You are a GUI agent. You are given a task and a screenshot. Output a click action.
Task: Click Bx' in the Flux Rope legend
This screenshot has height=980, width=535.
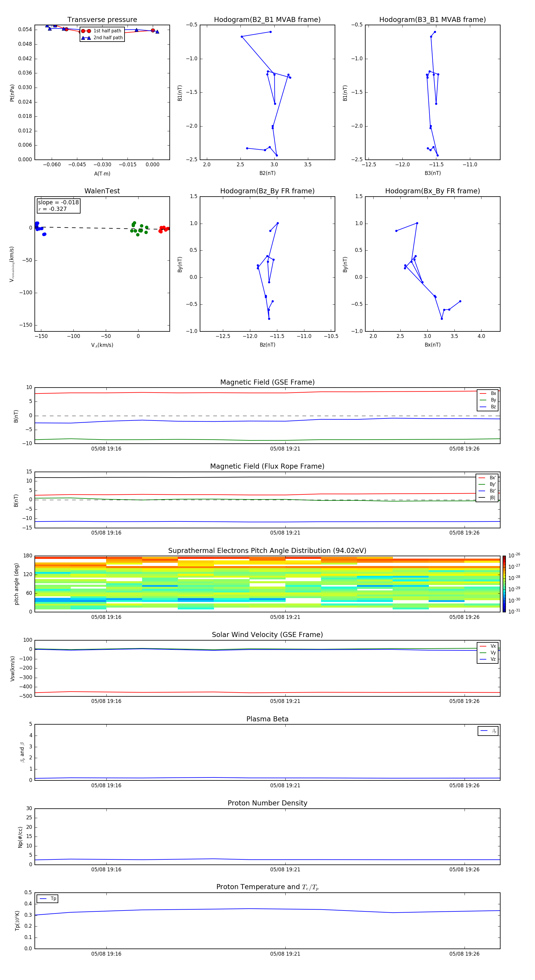[x=487, y=478]
